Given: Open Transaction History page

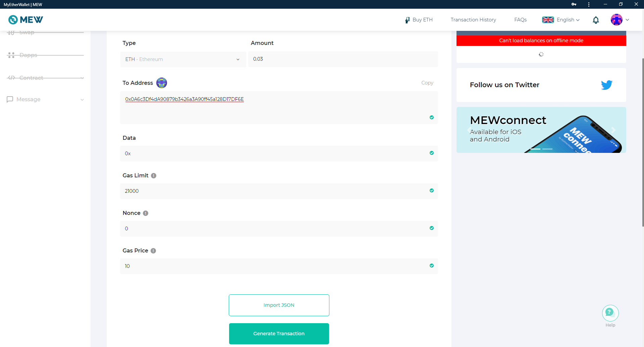Looking at the screenshot, I should [x=473, y=20].
